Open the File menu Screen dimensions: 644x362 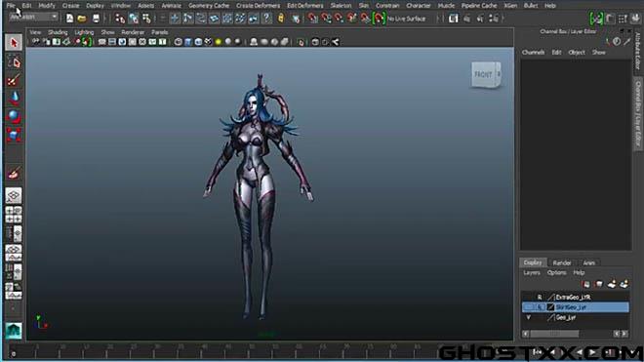point(11,5)
